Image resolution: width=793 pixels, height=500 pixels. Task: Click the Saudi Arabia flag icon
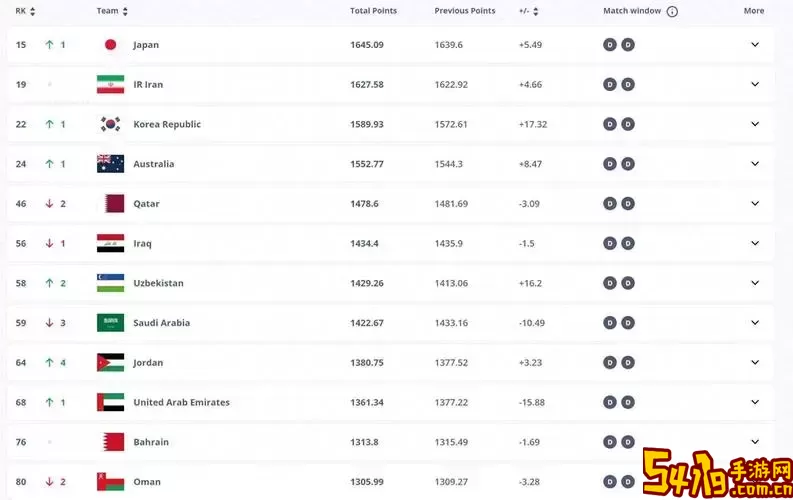click(x=110, y=323)
